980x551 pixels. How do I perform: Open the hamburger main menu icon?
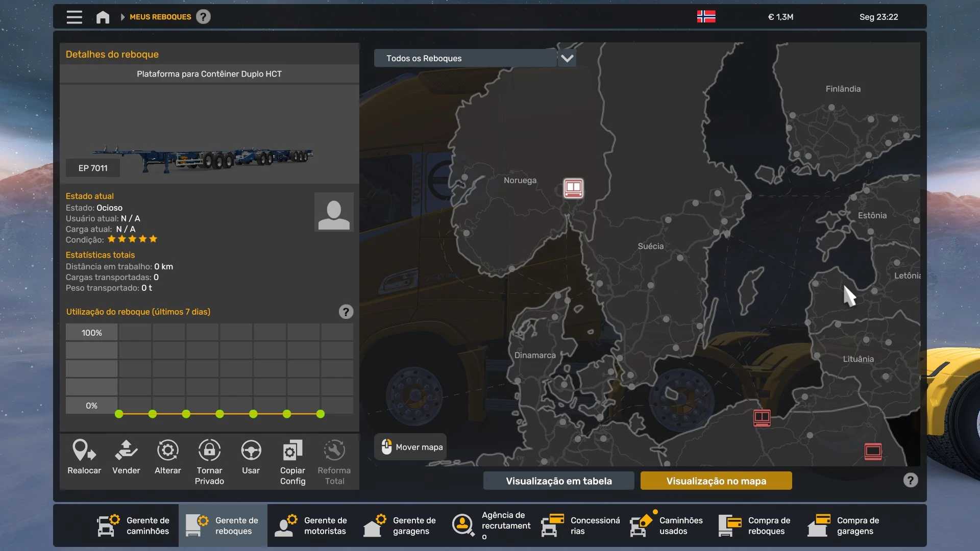(x=75, y=17)
